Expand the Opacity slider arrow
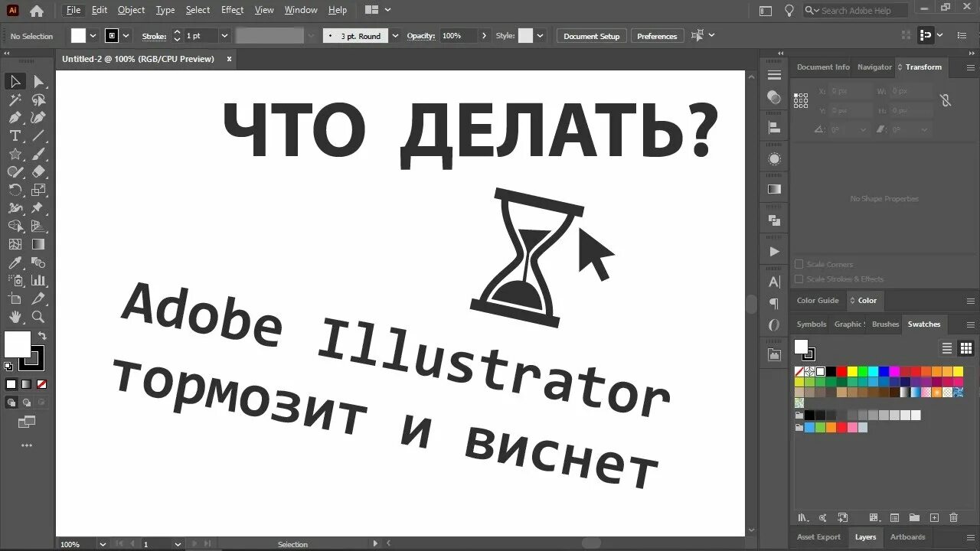 484,36
